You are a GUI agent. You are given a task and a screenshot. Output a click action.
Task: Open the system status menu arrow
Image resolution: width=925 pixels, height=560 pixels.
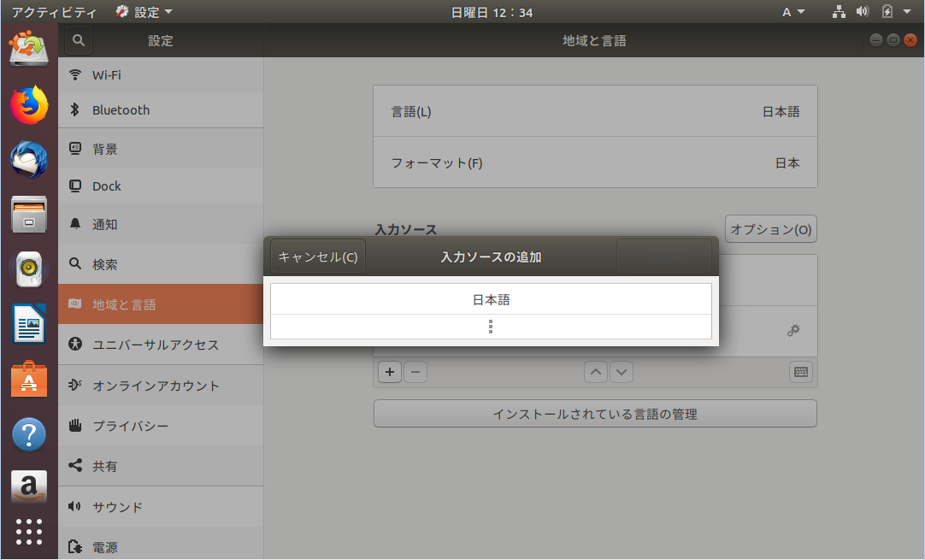pyautogui.click(x=907, y=12)
